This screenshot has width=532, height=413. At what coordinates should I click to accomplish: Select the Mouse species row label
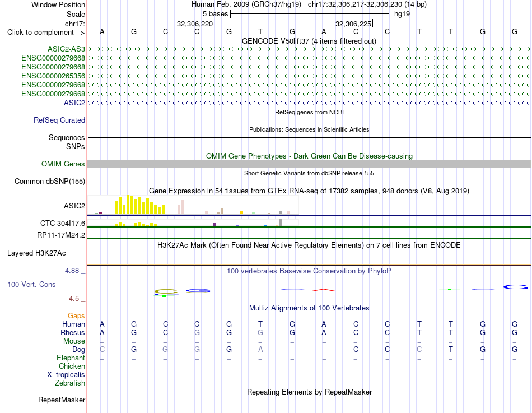74,341
